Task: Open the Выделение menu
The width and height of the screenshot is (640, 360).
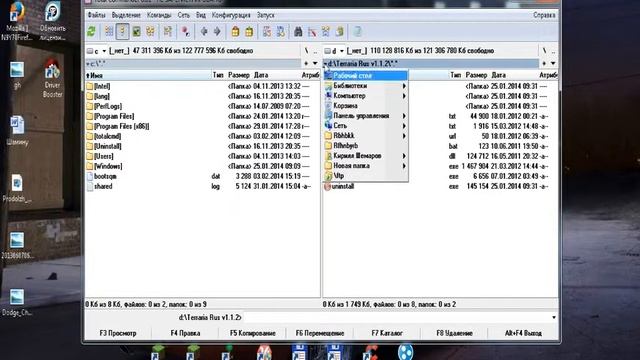Action: [126, 15]
